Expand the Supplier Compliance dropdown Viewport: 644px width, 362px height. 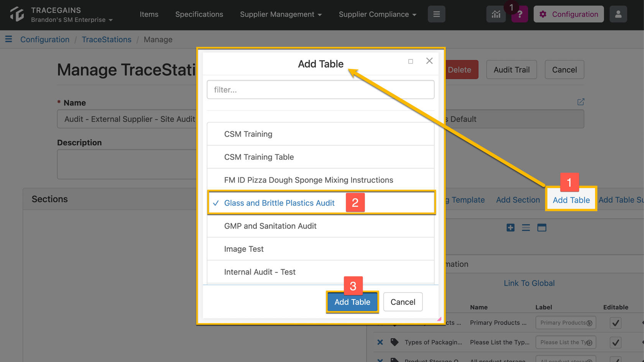point(377,14)
